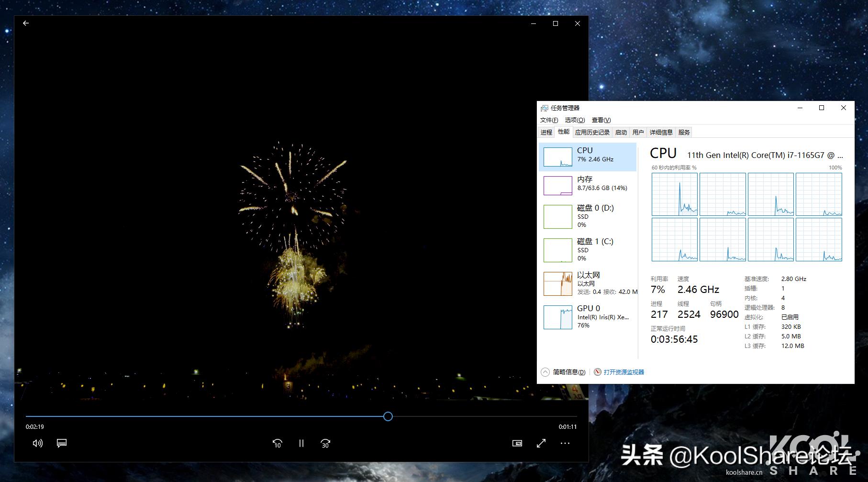Click the CPU speed value 2.46 GHz
This screenshot has width=868, height=482.
click(698, 290)
